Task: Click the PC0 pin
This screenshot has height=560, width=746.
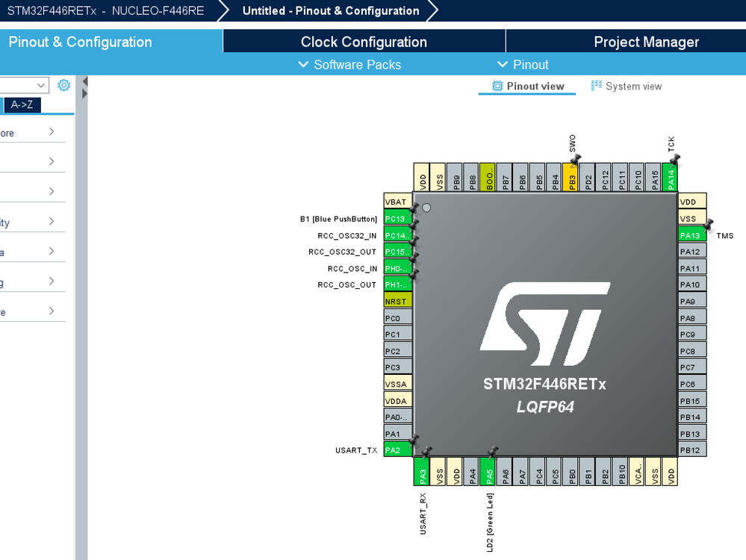Action: point(398,318)
